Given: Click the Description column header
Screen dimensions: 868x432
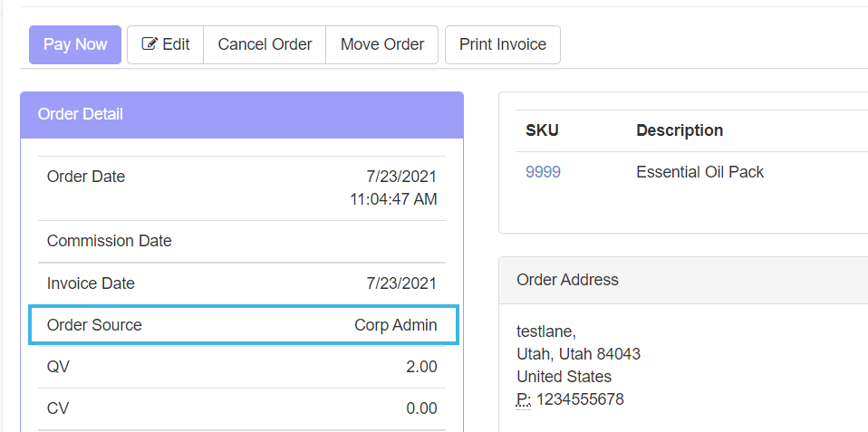Looking at the screenshot, I should [680, 130].
